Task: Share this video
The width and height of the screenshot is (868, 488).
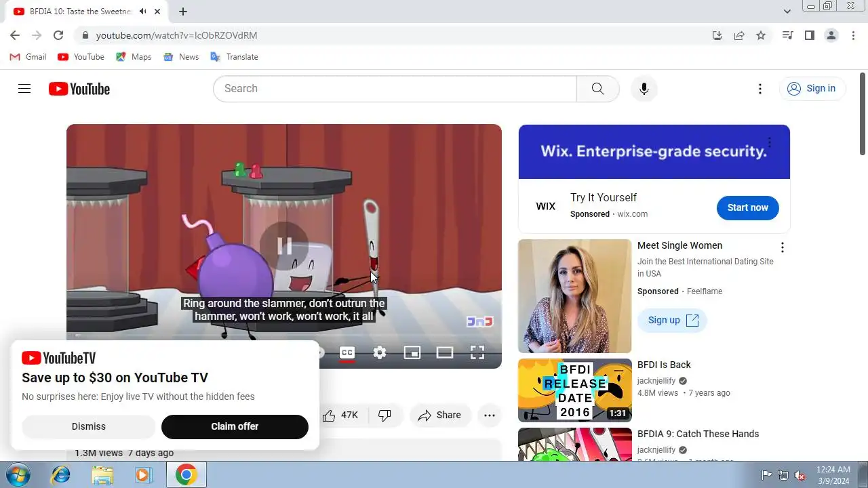Action: (439, 415)
